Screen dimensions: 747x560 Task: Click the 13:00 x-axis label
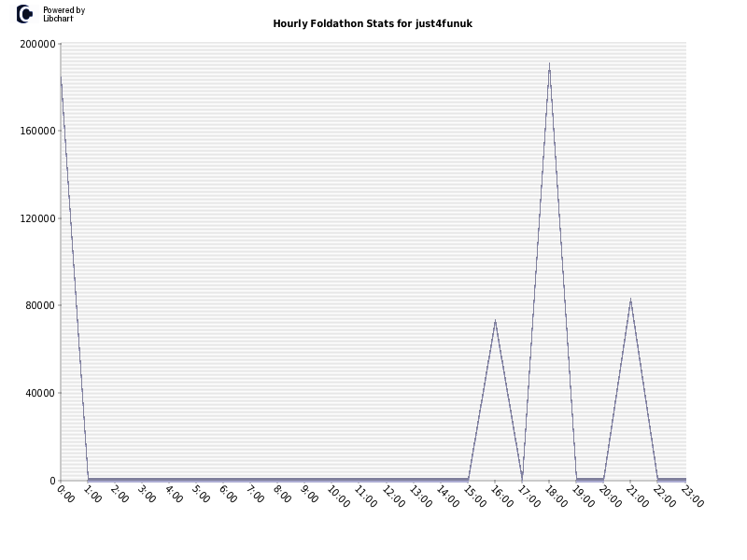[421, 497]
